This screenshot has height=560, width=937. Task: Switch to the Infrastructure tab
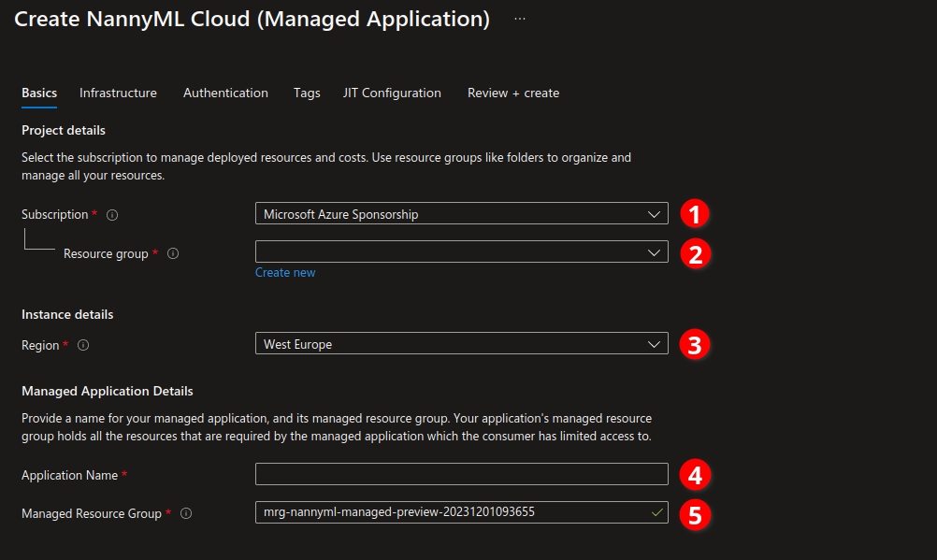(118, 93)
